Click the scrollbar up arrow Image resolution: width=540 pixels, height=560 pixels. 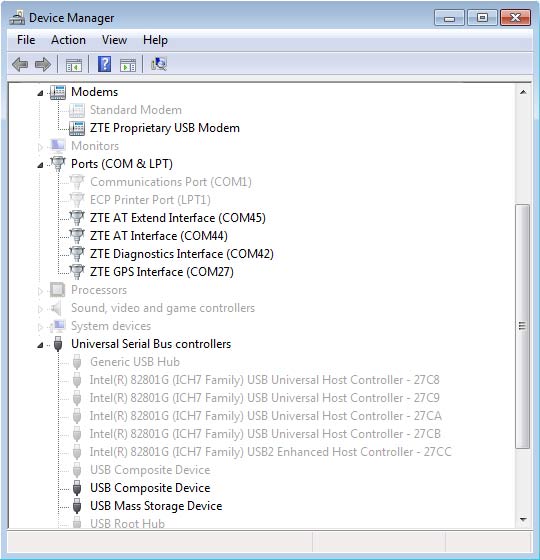[523, 92]
